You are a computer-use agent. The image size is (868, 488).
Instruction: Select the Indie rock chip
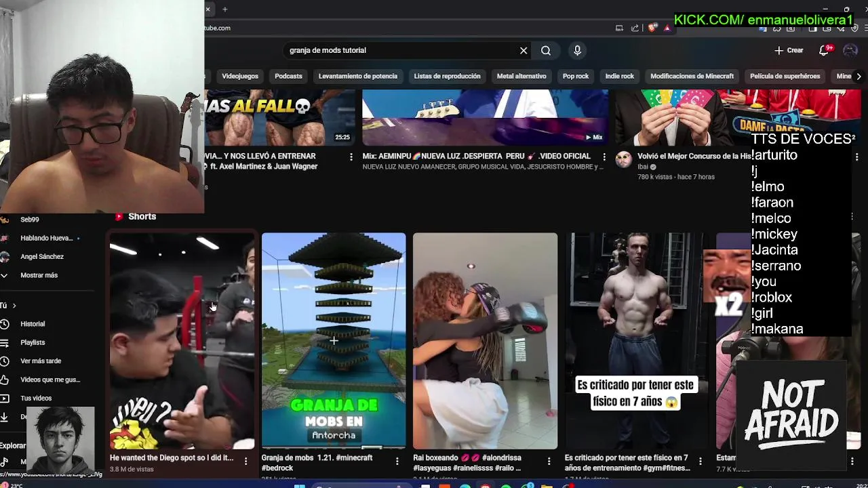pyautogui.click(x=619, y=76)
